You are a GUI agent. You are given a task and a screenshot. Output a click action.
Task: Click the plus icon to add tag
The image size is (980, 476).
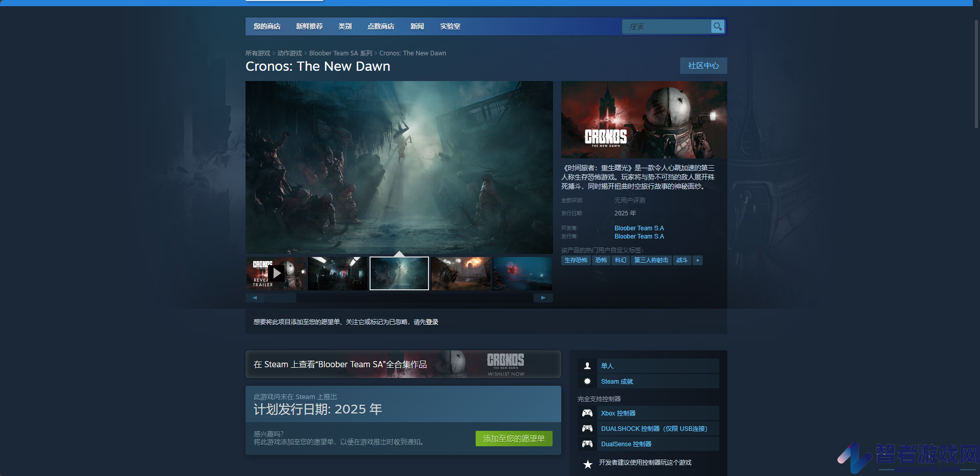[x=698, y=260]
